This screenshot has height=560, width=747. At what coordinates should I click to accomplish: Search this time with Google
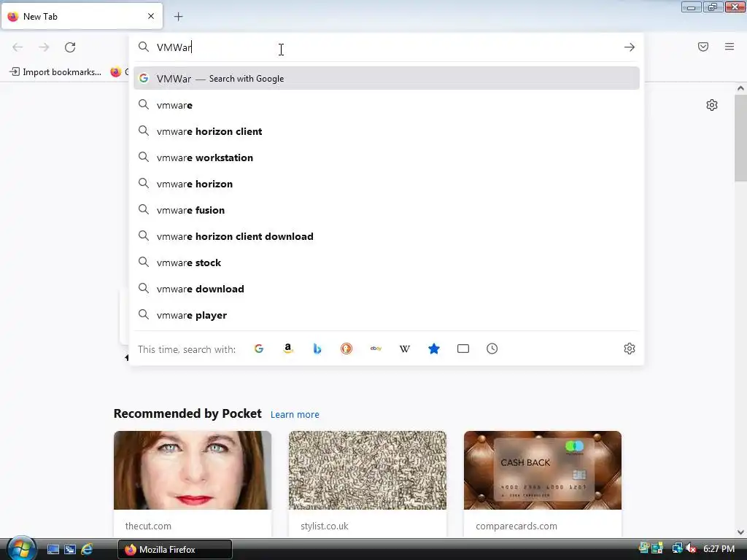pos(259,349)
